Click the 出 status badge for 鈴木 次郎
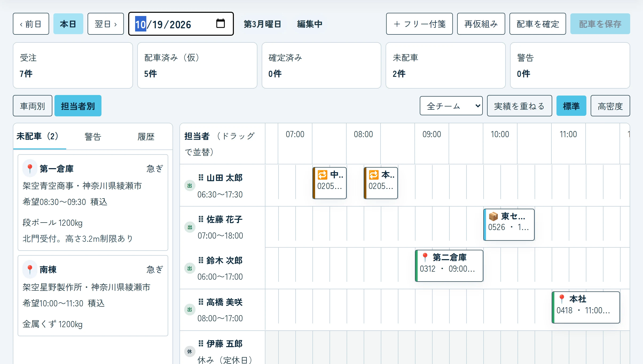Screen dimensions: 643x364 [190, 268]
